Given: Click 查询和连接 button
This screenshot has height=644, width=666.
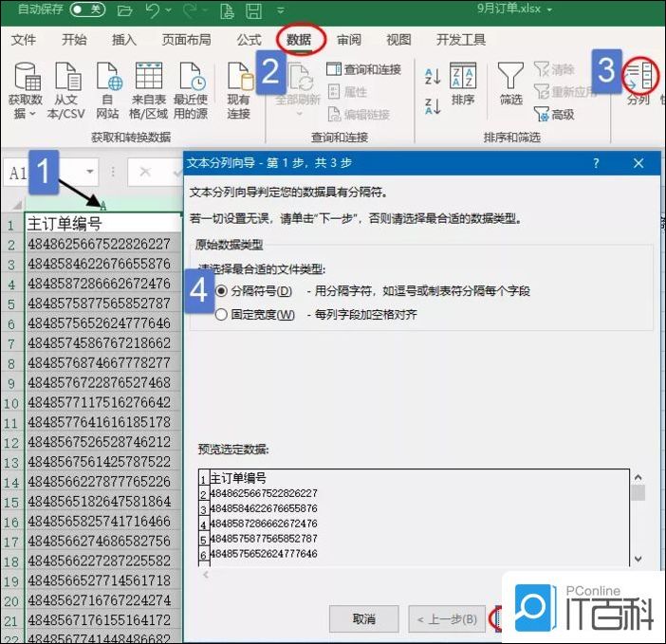Looking at the screenshot, I should coord(364,69).
